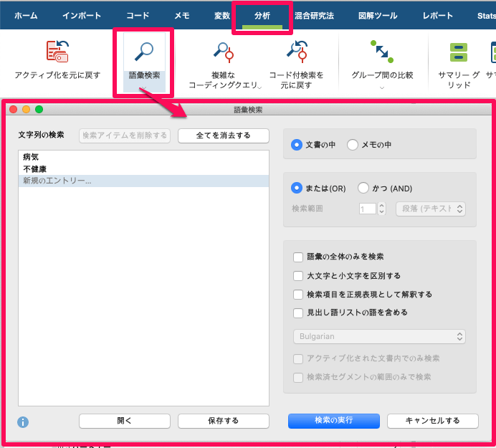Open the 図解ツール tab
Image resolution: width=496 pixels, height=448 pixels.
[378, 16]
